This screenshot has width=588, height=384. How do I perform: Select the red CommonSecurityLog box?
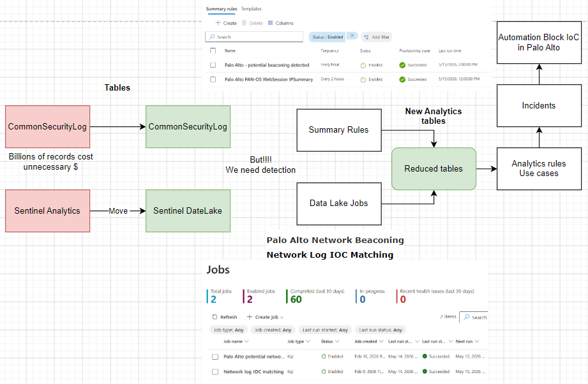(48, 127)
